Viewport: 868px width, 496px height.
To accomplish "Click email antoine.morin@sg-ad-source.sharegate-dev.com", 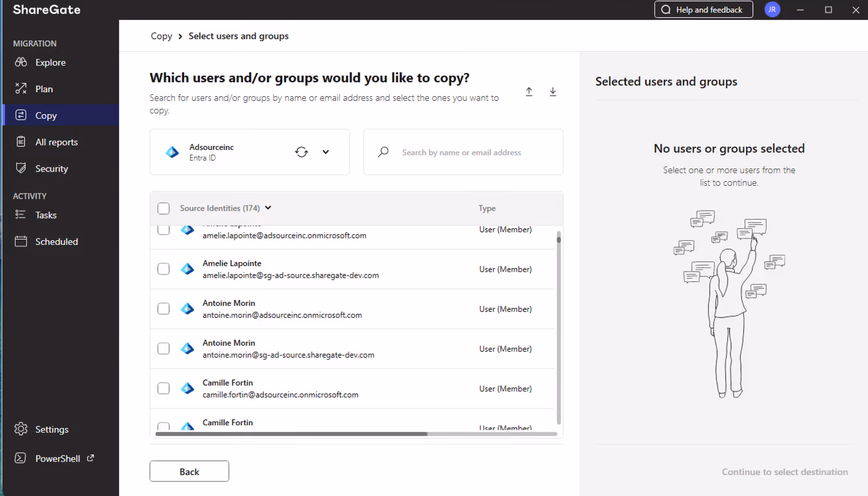I will (x=289, y=355).
